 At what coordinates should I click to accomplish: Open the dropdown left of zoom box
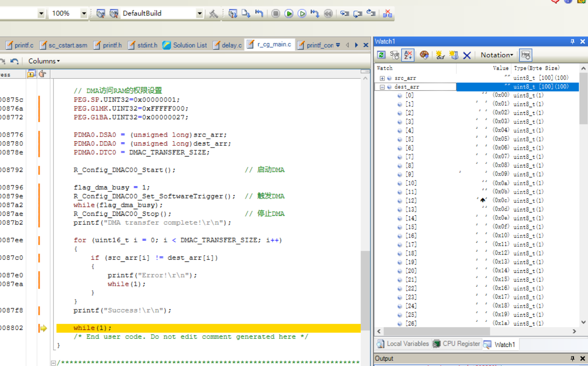pos(41,14)
